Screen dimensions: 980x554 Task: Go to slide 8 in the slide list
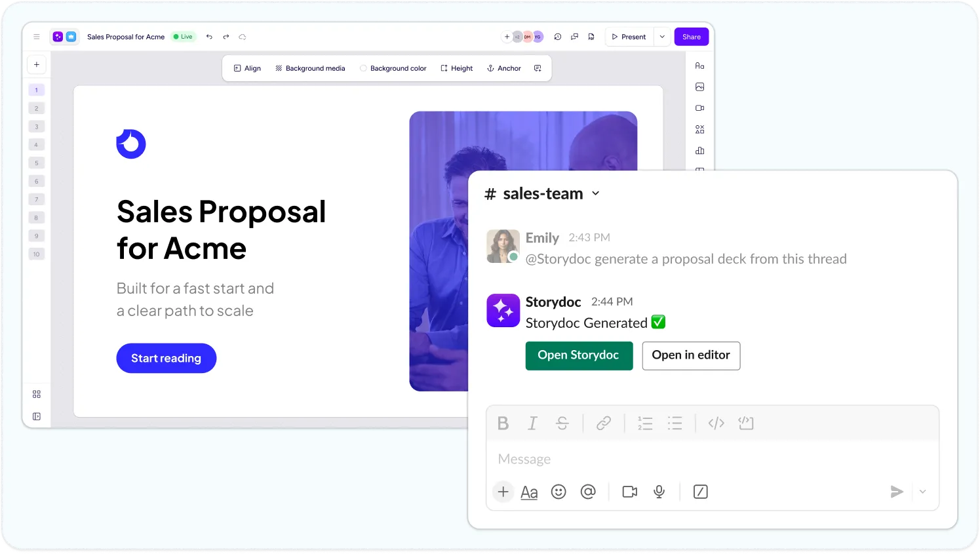point(37,217)
